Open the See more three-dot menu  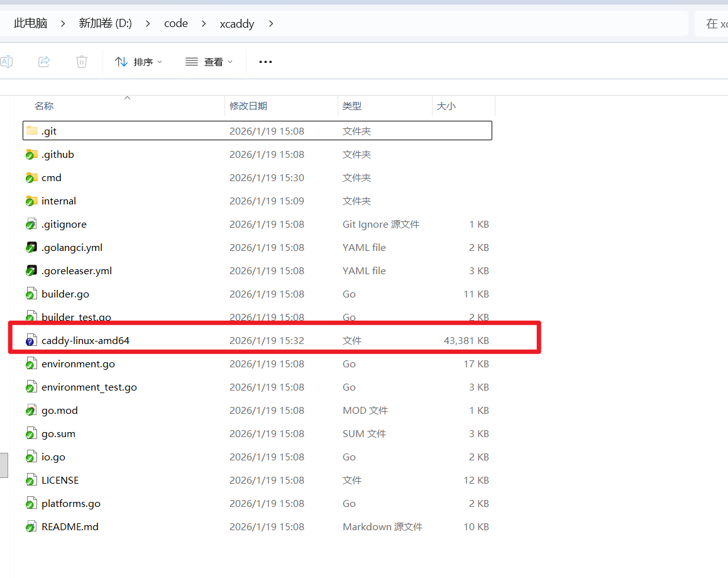point(265,62)
